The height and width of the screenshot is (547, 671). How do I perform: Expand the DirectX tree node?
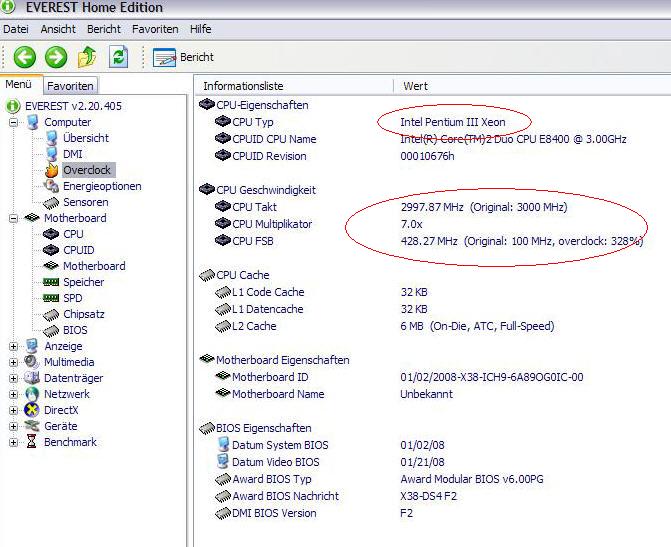pos(13,410)
